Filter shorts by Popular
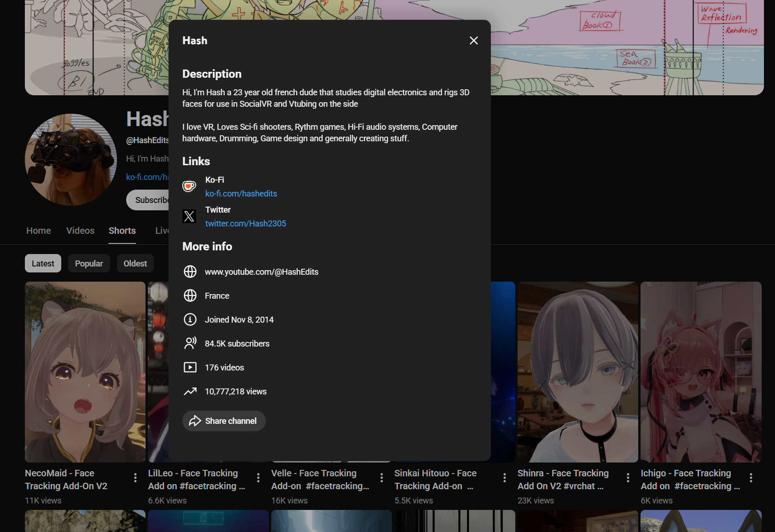The image size is (775, 532). pyautogui.click(x=89, y=263)
